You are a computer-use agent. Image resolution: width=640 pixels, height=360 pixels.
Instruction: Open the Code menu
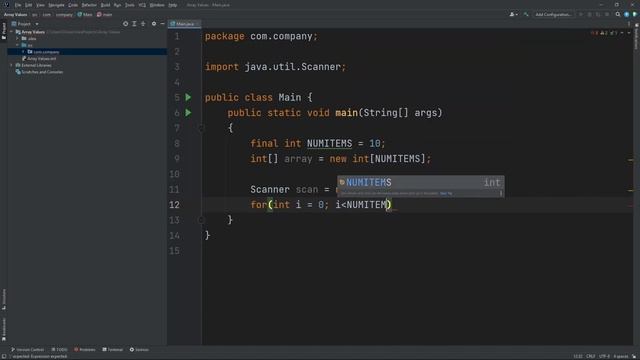(73, 5)
